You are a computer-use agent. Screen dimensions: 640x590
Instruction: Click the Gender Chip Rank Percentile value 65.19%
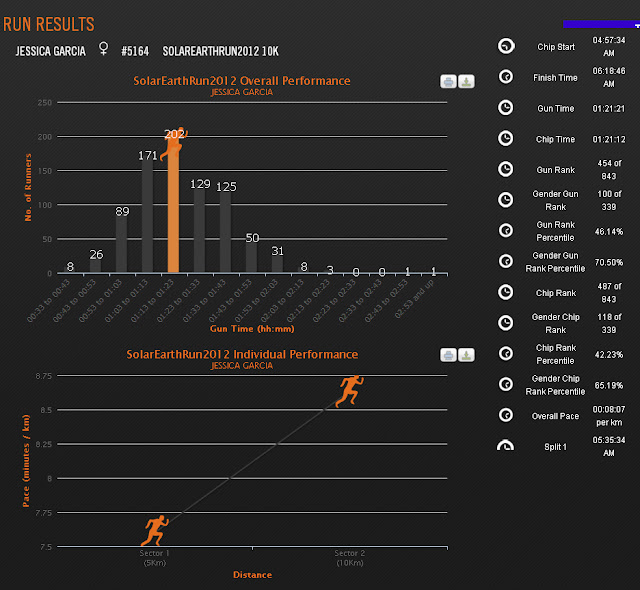click(609, 386)
